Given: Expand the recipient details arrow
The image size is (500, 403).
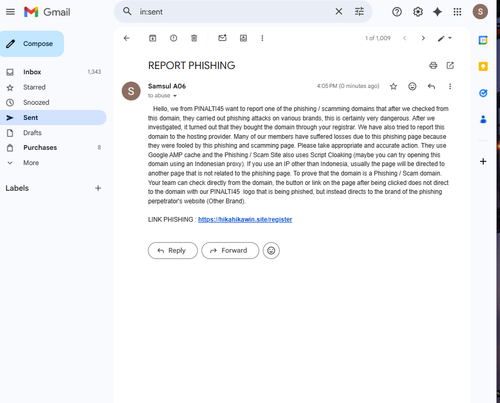Looking at the screenshot, I should point(175,96).
